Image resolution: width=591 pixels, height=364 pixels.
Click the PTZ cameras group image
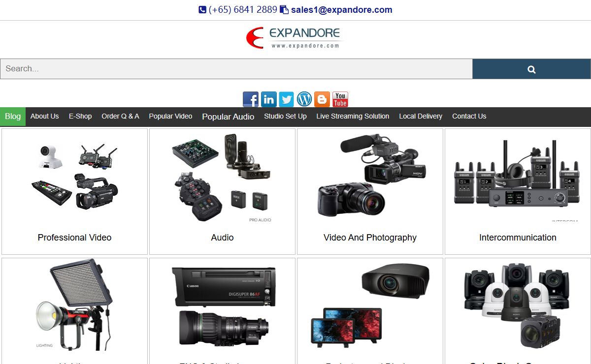[x=517, y=305]
